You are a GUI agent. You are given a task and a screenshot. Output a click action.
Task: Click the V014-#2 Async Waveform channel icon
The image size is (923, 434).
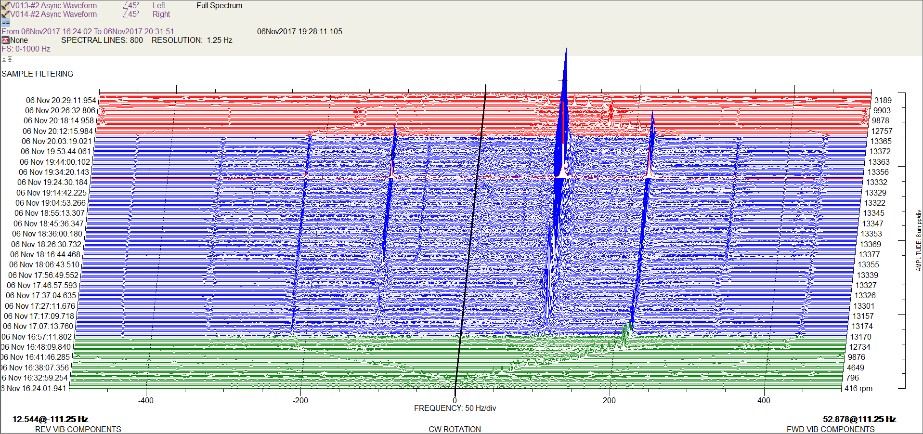point(3,14)
